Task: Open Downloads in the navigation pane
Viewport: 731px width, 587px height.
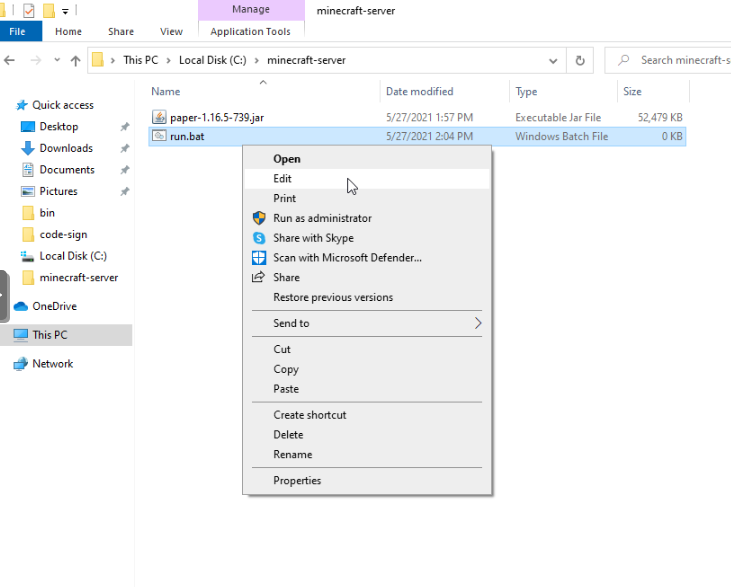Action: 66,148
